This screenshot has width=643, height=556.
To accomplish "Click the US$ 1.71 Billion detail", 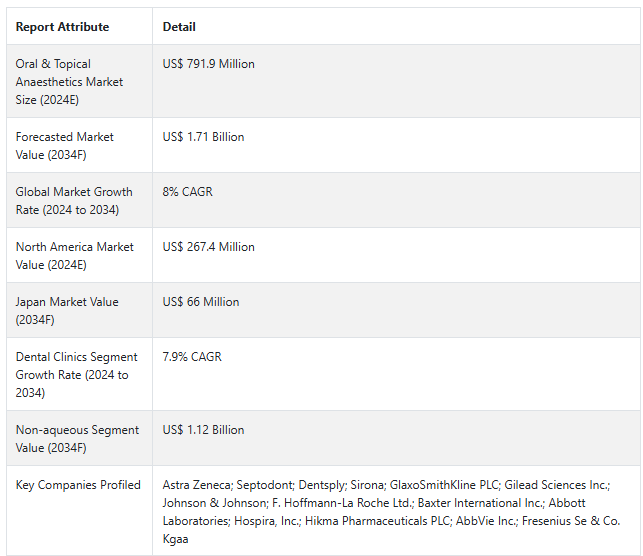I will click(203, 137).
